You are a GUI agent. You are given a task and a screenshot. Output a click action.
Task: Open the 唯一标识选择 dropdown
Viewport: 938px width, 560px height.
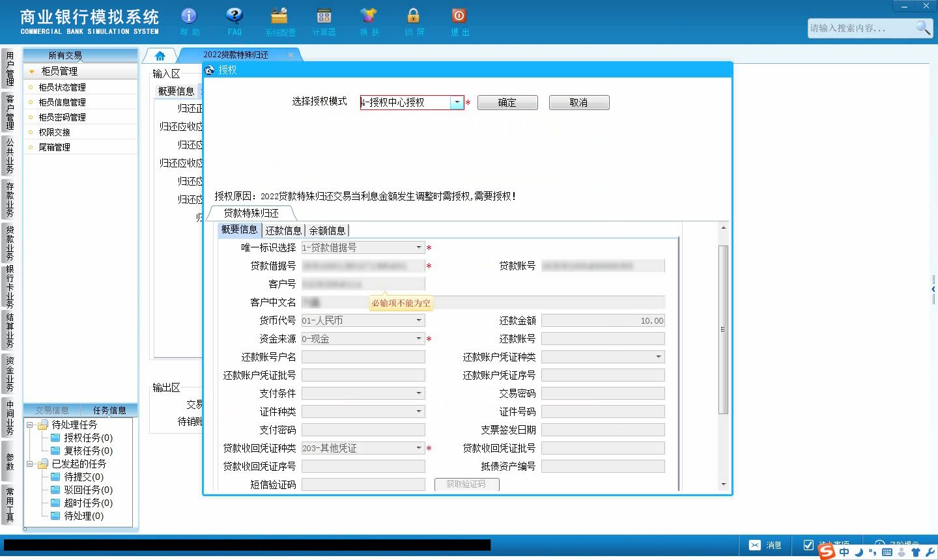419,247
